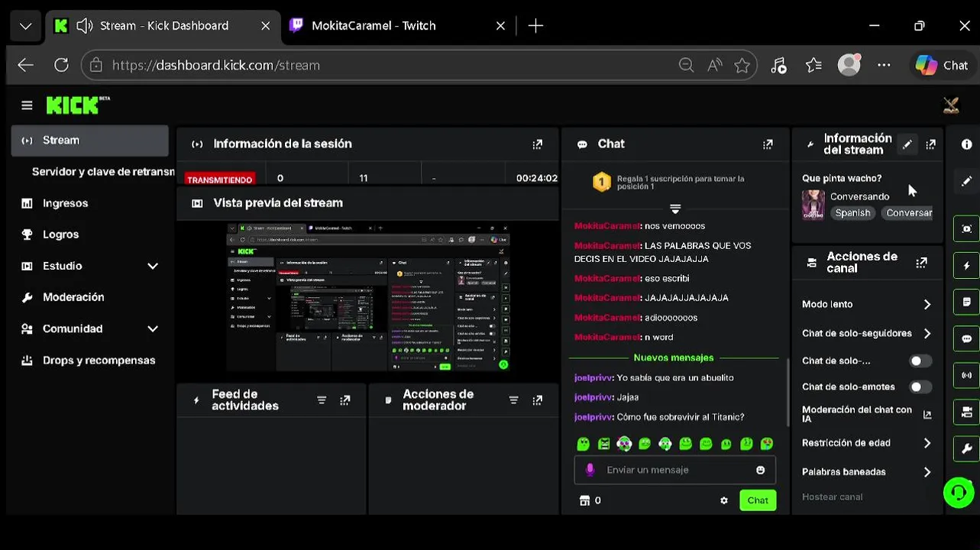The image size is (980, 550).
Task: Filter the Feed de actividades list
Action: (x=322, y=400)
